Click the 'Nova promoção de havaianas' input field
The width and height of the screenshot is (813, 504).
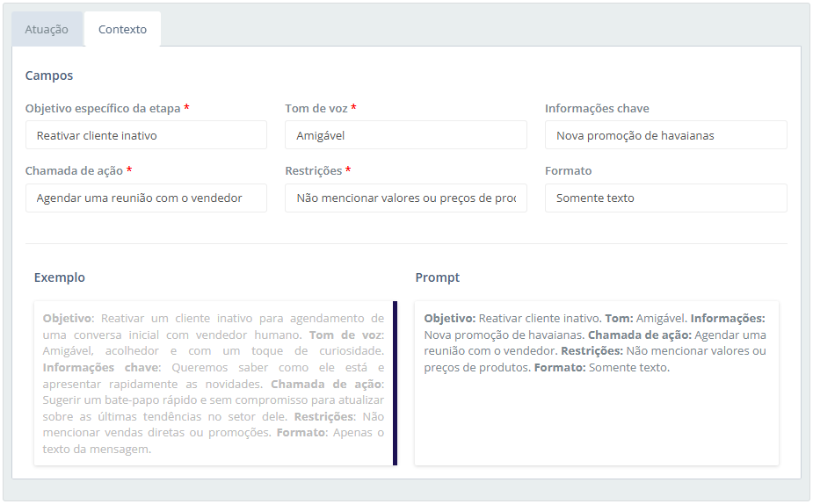(665, 135)
